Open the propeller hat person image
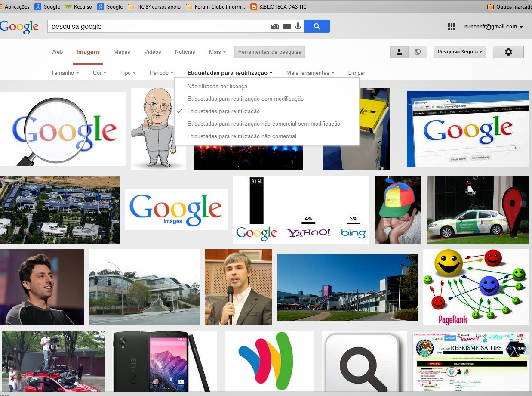 (x=398, y=210)
